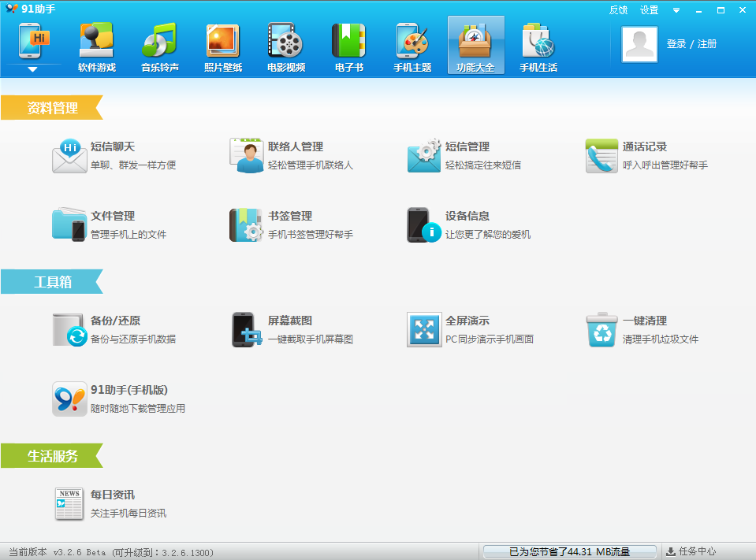The image size is (756, 560).
Task: Expand the device dropdown arrow under phone icon
Action: pyautogui.click(x=32, y=69)
